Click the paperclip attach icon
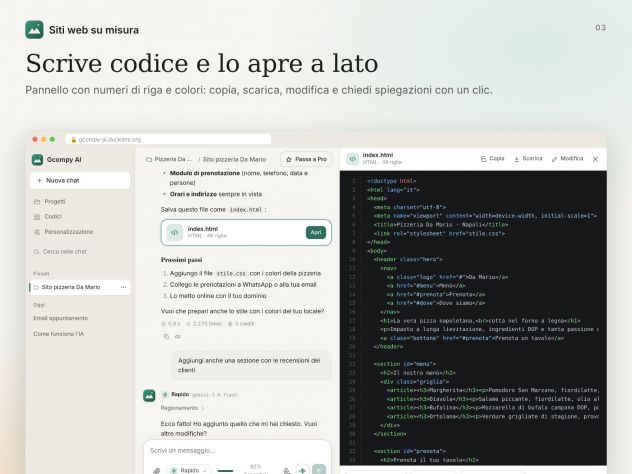Screen dimensions: 632x474 pos(156,470)
